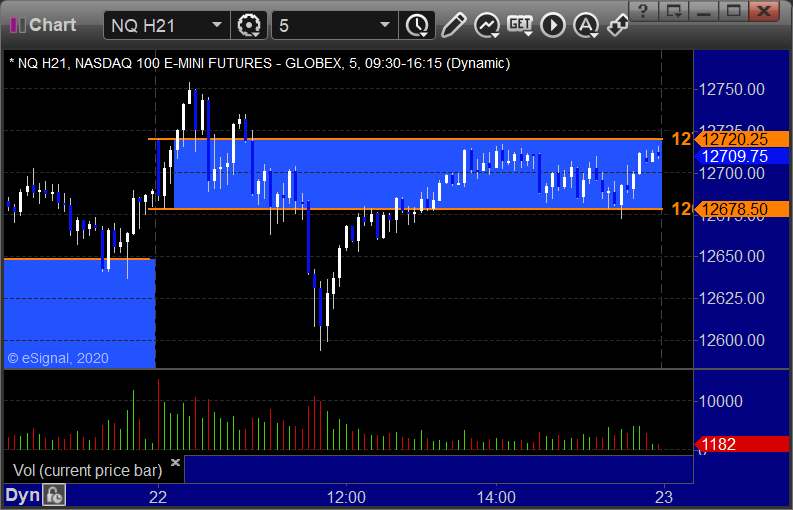This screenshot has width=793, height=510.
Task: Click the Dyn scaling mode label
Action: coord(22,495)
